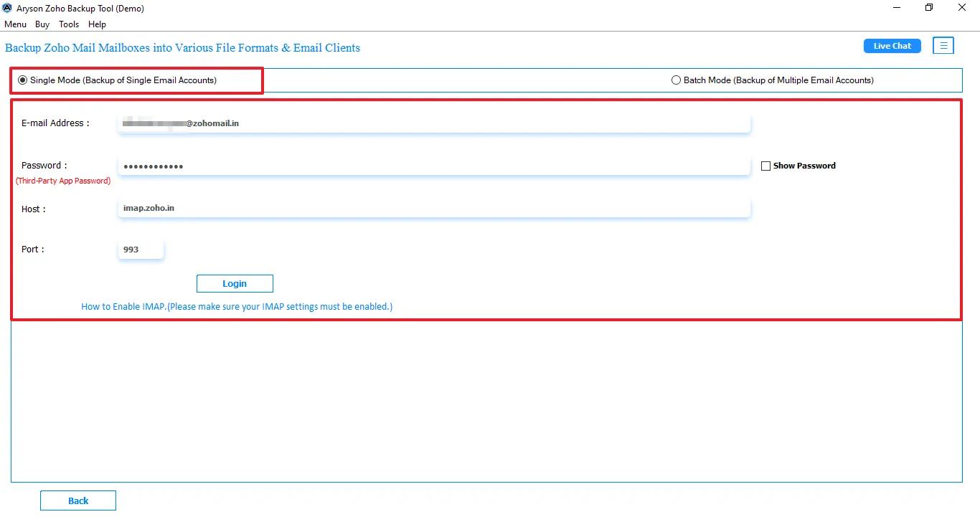This screenshot has height=522, width=980.
Task: Open the Buy menu
Action: [x=42, y=24]
